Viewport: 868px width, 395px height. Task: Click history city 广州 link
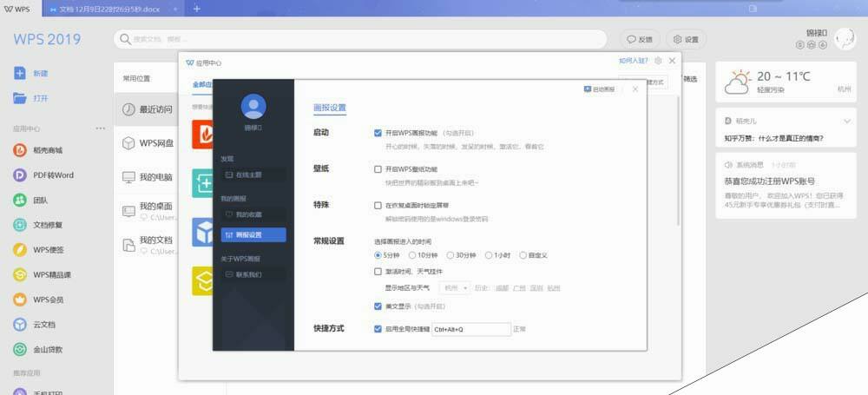pyautogui.click(x=519, y=288)
